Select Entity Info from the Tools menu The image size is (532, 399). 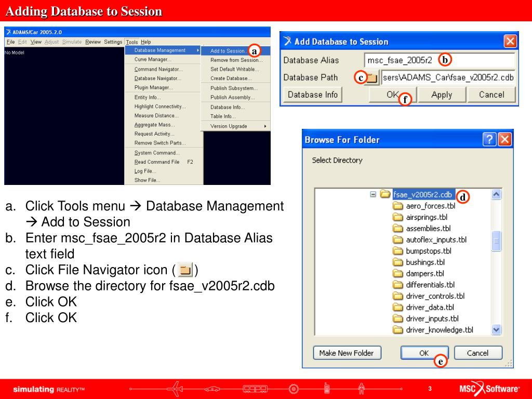[x=164, y=97]
